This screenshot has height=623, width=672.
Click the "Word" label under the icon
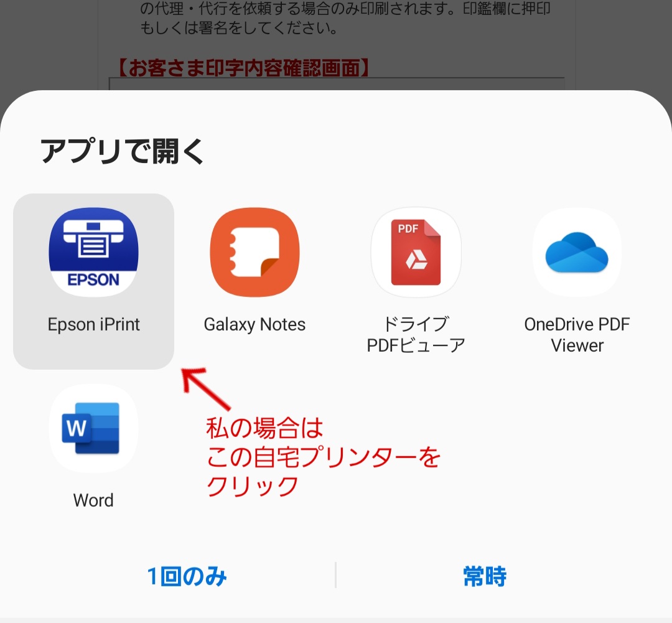(93, 500)
